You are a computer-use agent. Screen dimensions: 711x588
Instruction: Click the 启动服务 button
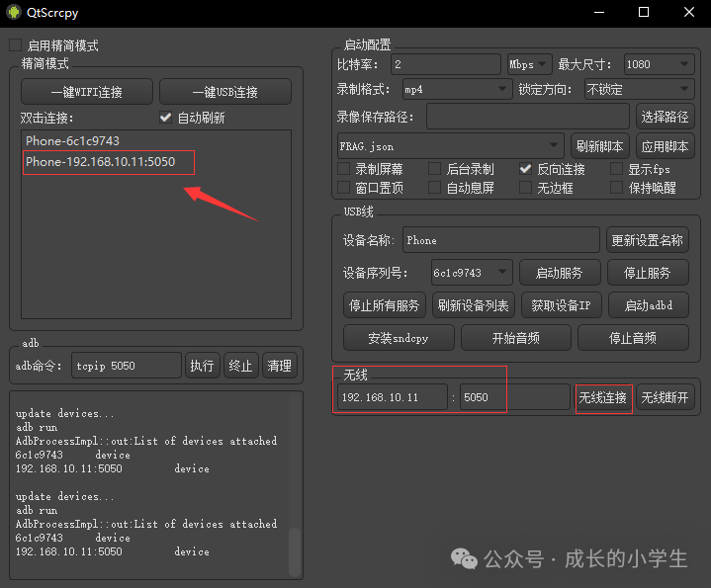pos(560,272)
